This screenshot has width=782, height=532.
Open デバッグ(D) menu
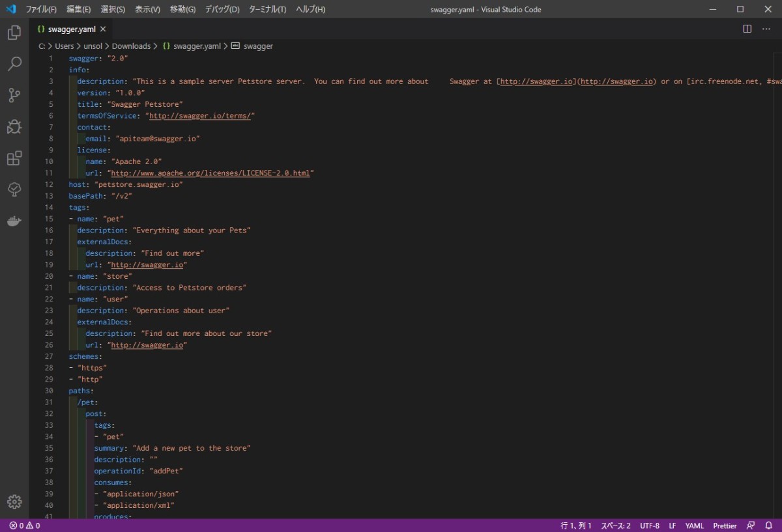click(222, 9)
